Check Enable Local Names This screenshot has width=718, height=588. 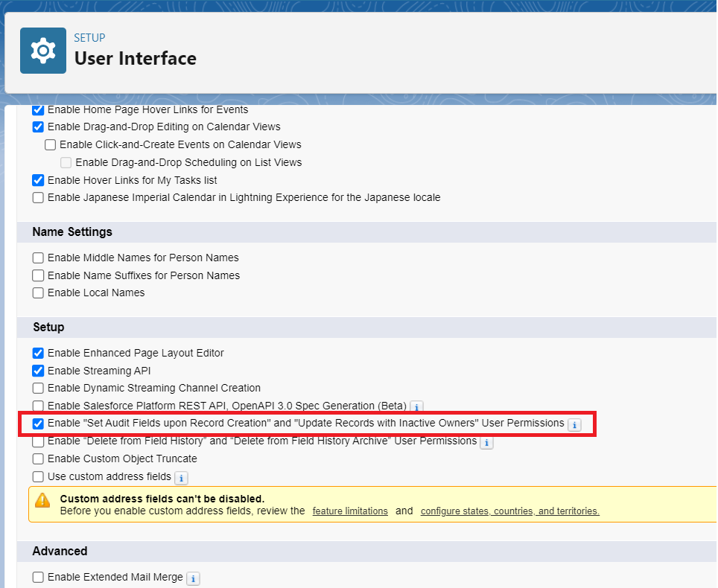tap(38, 293)
